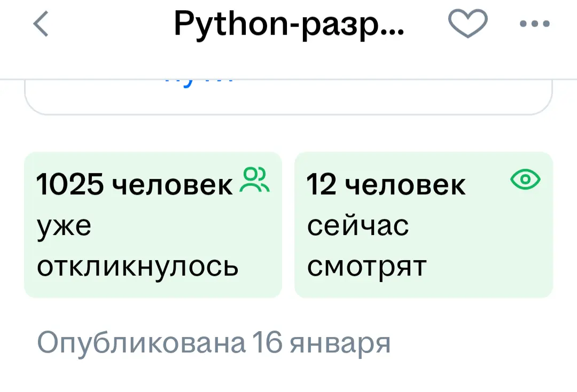
Task: Tap the word "Опубликована" in the date line
Action: point(141,343)
